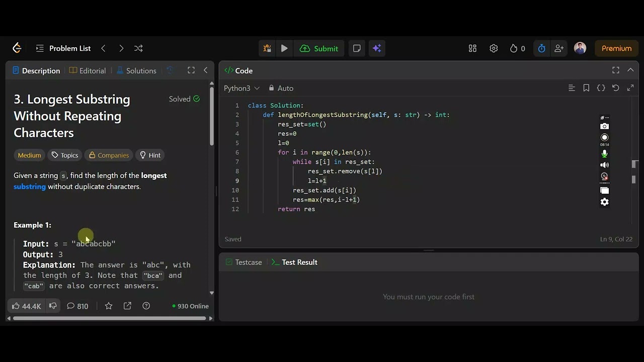Toggle the Auto lock setting
The width and height of the screenshot is (644, 362).
[281, 88]
